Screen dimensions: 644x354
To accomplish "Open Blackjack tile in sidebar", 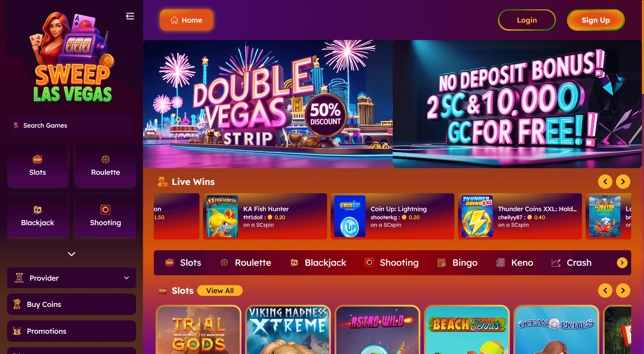I will pos(38,216).
